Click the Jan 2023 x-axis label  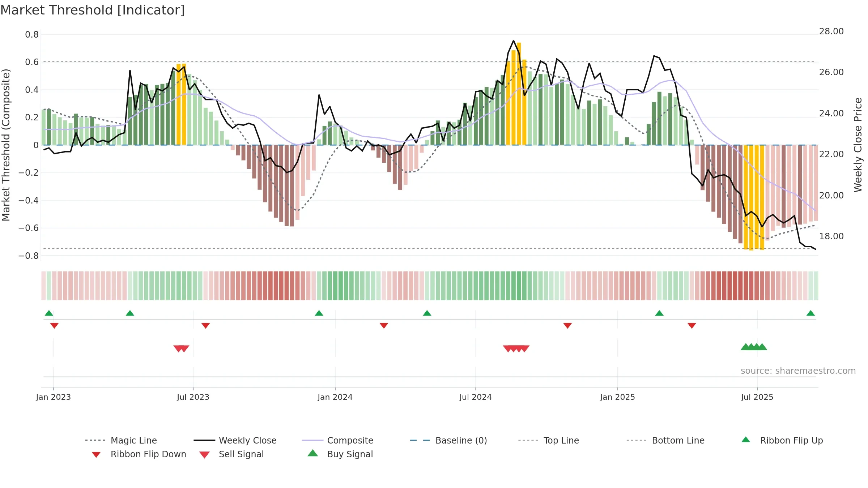point(53,397)
